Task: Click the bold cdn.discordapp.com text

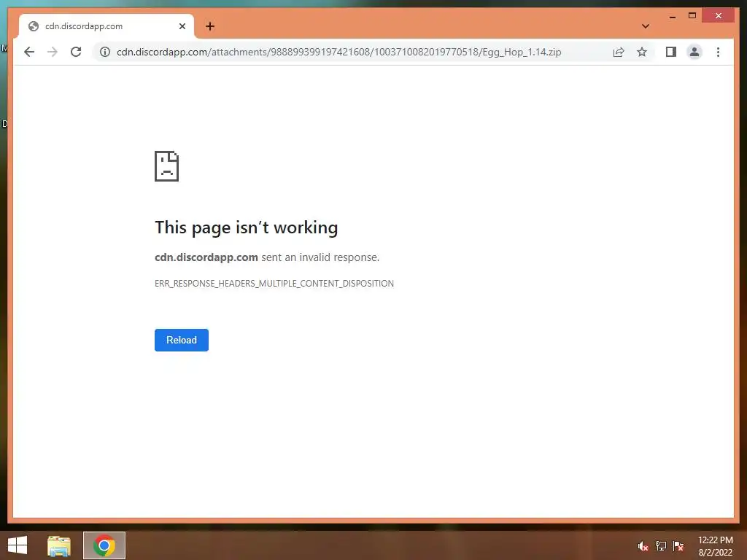Action: click(x=206, y=257)
